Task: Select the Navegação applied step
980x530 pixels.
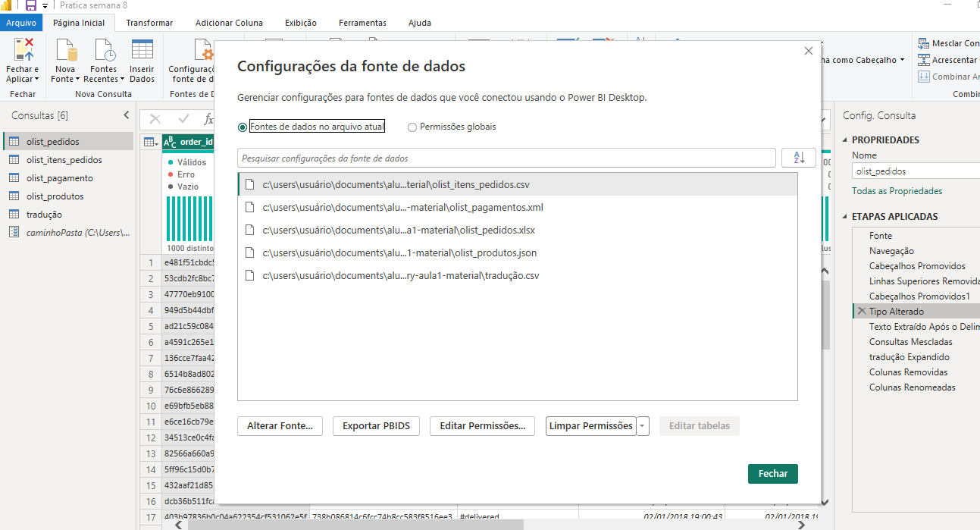Action: click(891, 251)
